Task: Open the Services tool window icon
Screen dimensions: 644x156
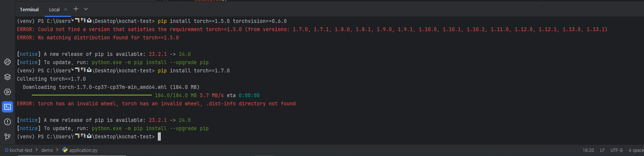Action: [x=7, y=92]
